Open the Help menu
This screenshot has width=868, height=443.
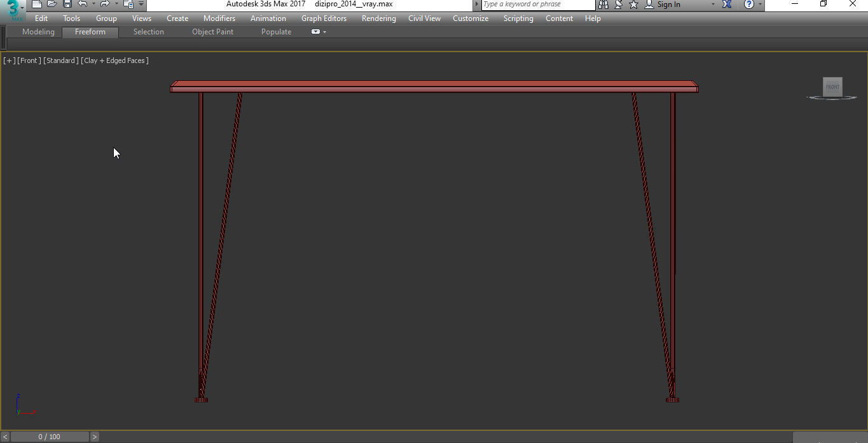pyautogui.click(x=593, y=18)
